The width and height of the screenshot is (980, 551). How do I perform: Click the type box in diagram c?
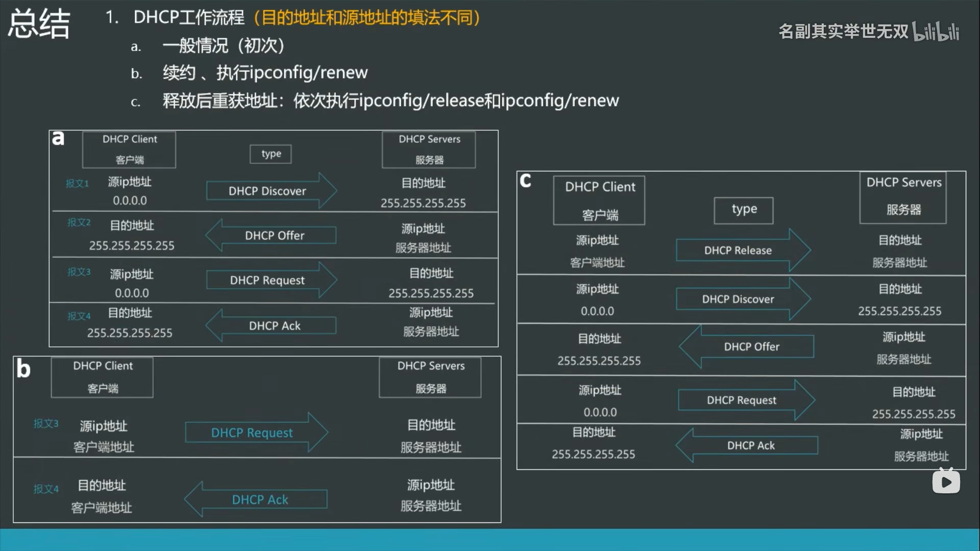pos(744,210)
